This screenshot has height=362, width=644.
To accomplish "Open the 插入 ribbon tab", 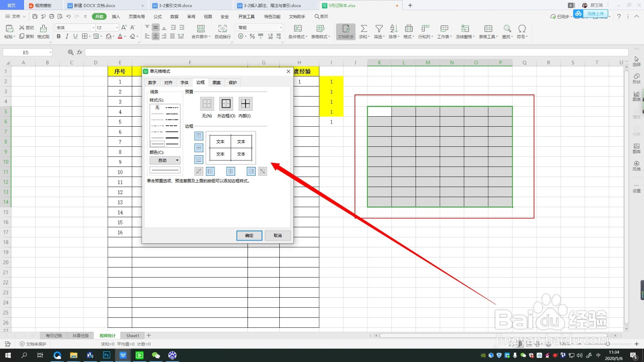I will [x=116, y=16].
